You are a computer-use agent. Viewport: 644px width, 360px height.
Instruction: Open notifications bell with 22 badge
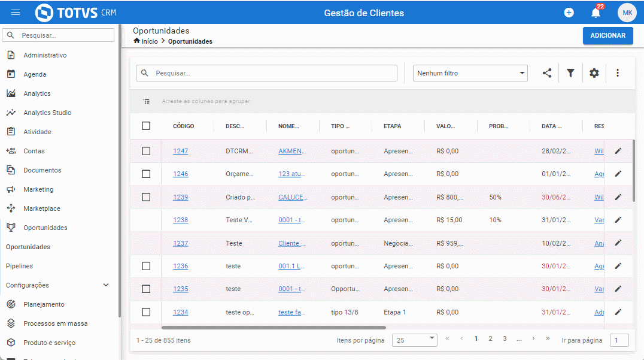596,13
